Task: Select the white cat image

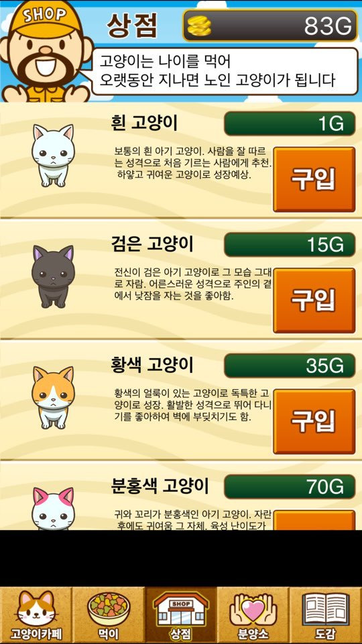Action: (x=54, y=156)
